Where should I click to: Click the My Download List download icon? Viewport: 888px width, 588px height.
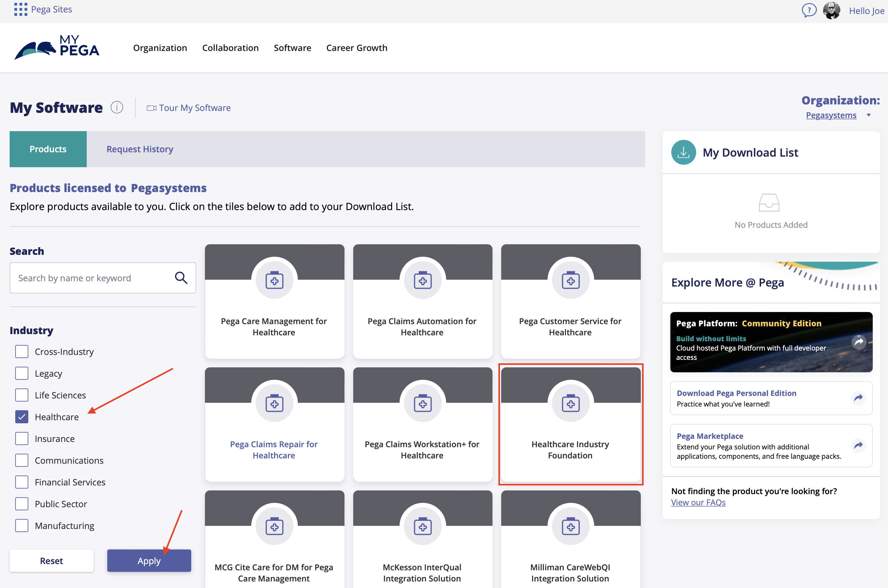pos(683,152)
